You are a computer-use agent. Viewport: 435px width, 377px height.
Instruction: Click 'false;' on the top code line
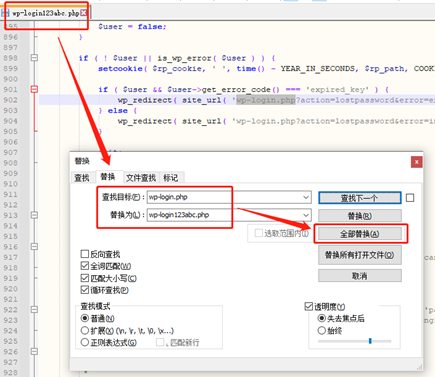152,27
